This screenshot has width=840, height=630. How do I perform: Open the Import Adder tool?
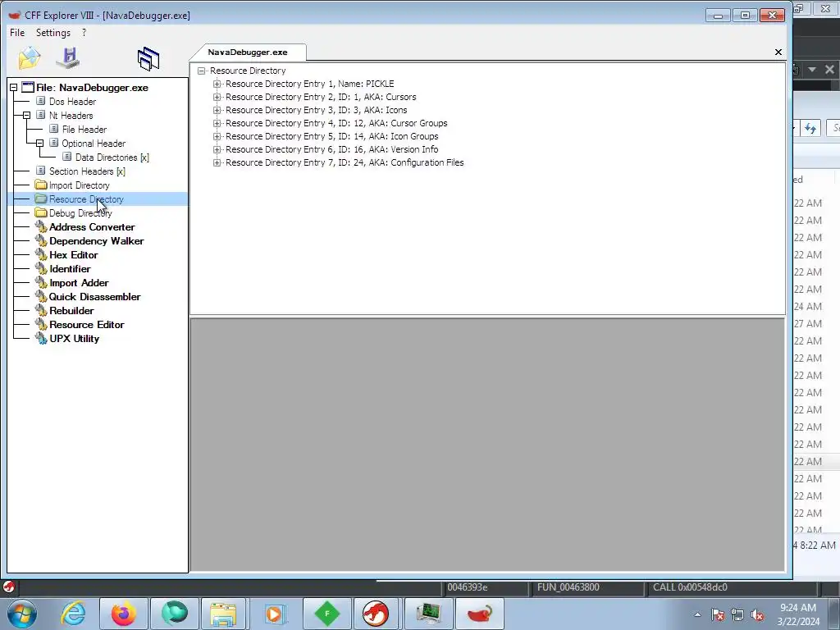(79, 282)
